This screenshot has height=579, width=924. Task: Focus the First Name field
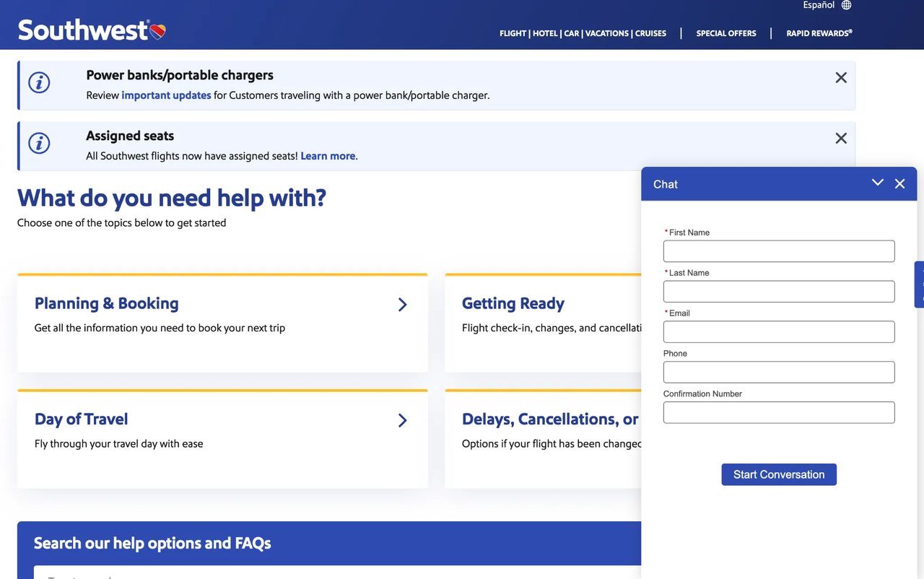(779, 251)
